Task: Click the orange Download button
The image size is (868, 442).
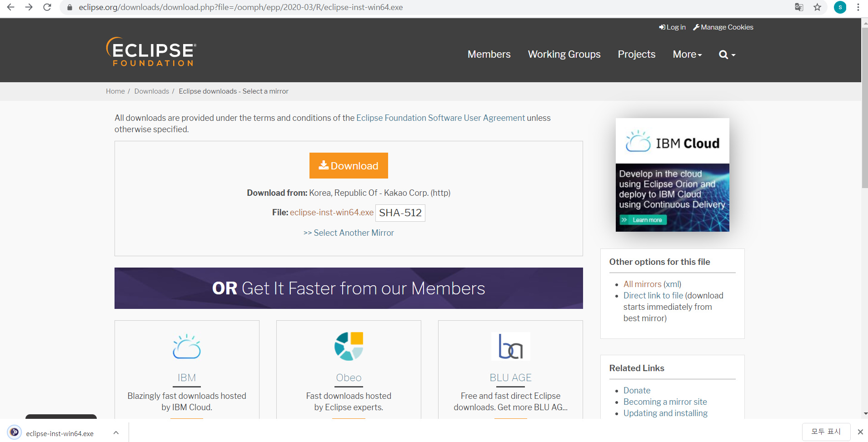Action: [x=349, y=166]
